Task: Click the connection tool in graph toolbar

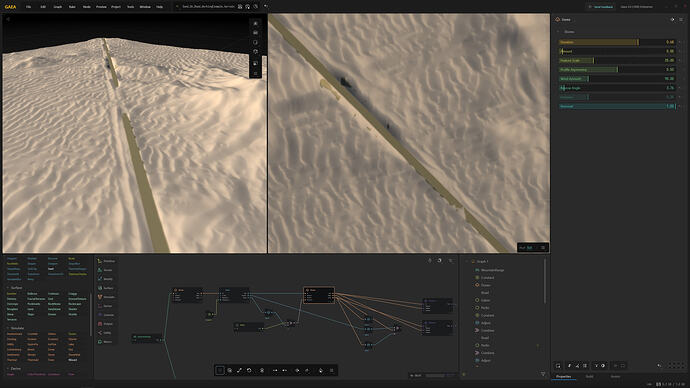Action: 239,370
